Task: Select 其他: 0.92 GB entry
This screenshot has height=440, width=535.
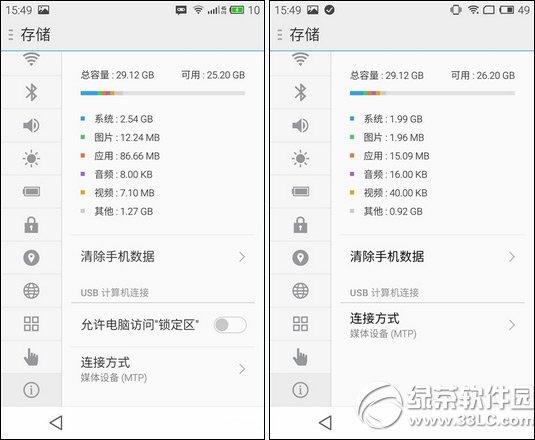Action: coord(387,211)
